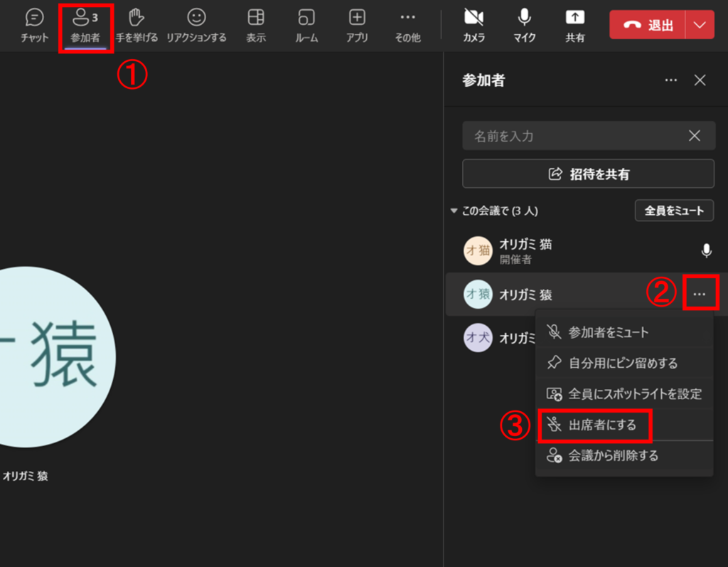Click the 名前を入力 search field
The width and height of the screenshot is (728, 567).
(574, 136)
